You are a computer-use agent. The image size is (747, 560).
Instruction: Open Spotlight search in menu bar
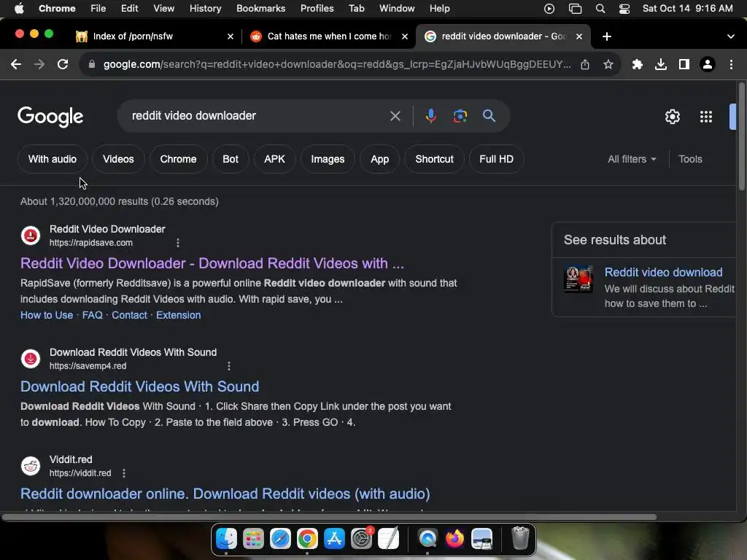[x=600, y=9]
